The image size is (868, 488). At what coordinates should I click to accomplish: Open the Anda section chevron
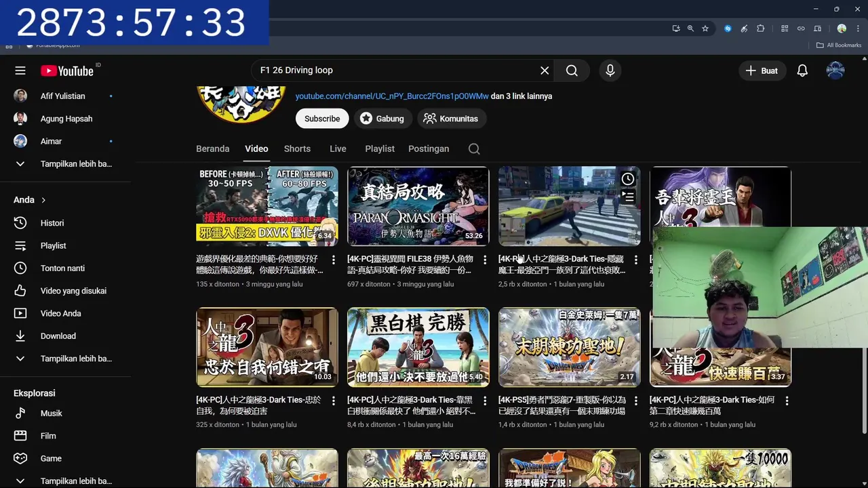[43, 200]
